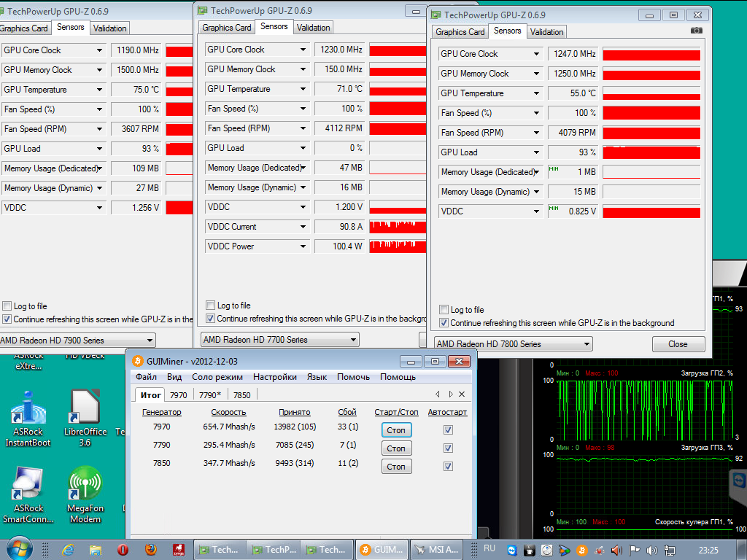Open the Соло режим menu in GUIMiner

217,377
